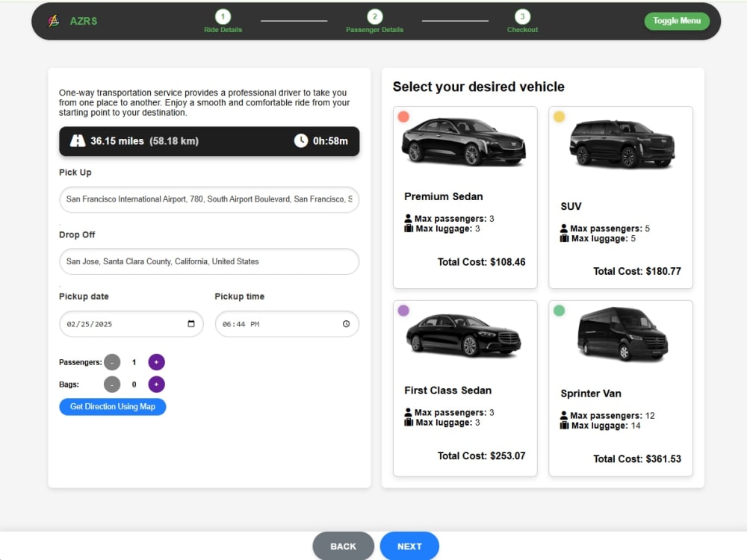The image size is (747, 560).
Task: Select the Sprinter Van green dot
Action: tap(560, 311)
